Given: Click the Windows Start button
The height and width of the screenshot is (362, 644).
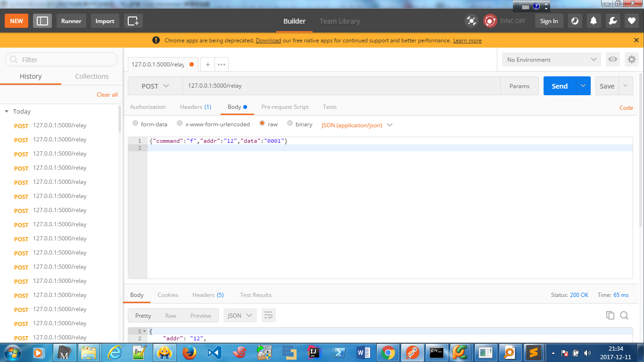Looking at the screenshot, I should [13, 352].
